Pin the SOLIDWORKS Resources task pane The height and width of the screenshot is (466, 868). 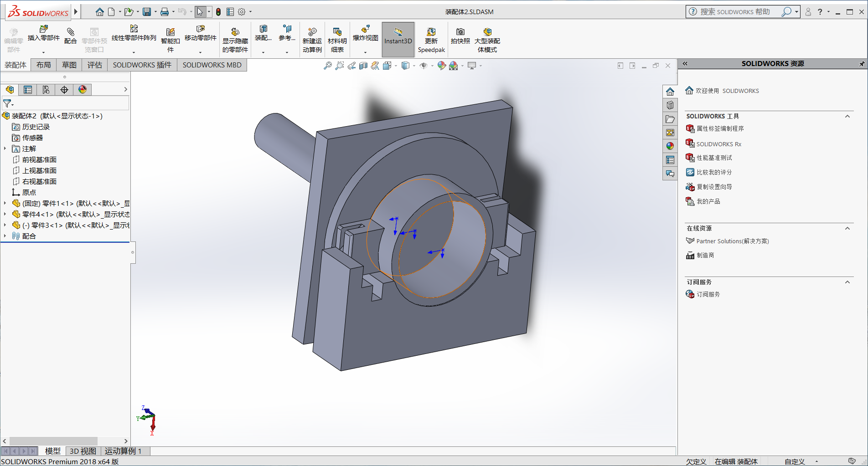pyautogui.click(x=862, y=64)
